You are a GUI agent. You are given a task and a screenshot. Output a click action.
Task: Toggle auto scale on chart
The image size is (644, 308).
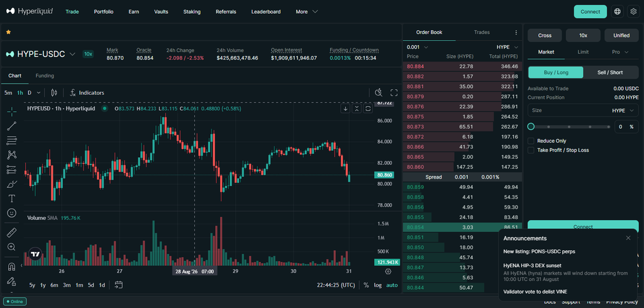[392, 285]
